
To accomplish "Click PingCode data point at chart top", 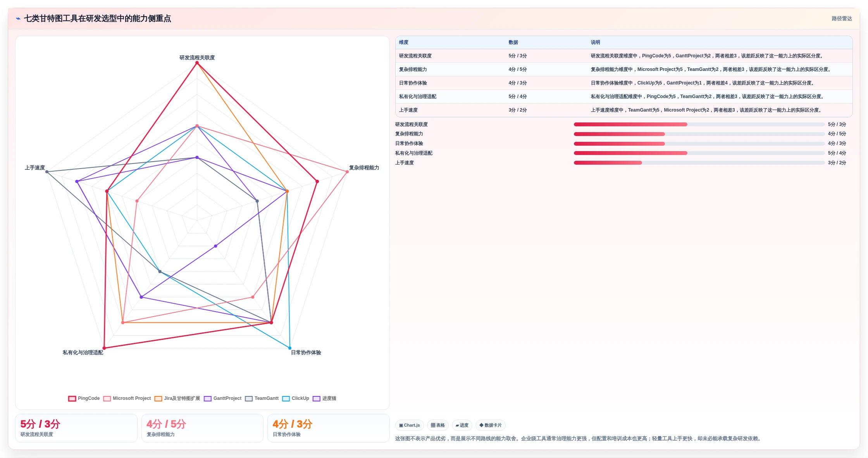I will [x=197, y=63].
